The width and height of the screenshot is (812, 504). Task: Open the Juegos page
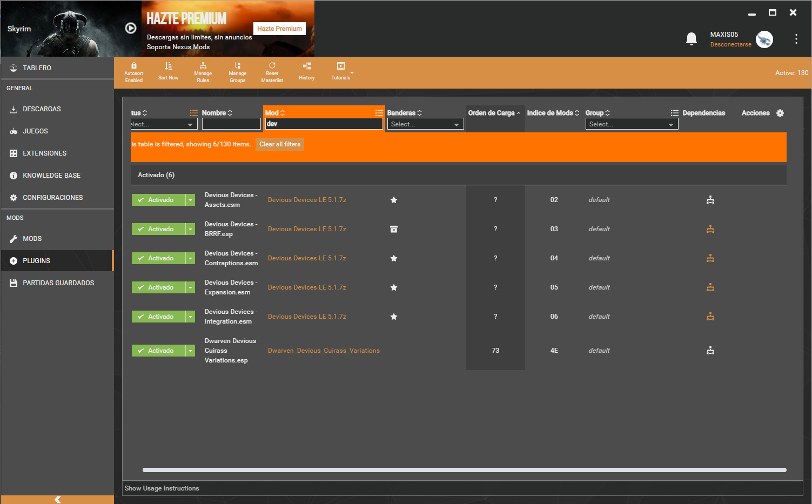coord(57,131)
